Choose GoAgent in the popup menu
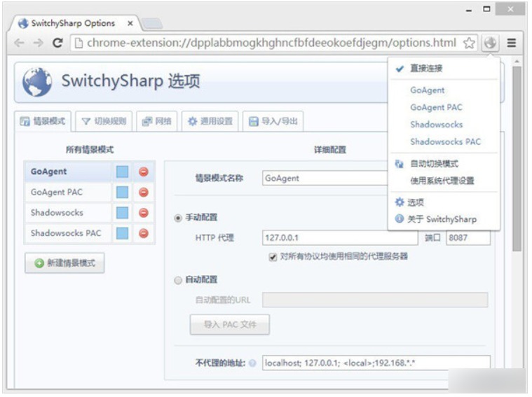532x397 pixels. coord(444,90)
